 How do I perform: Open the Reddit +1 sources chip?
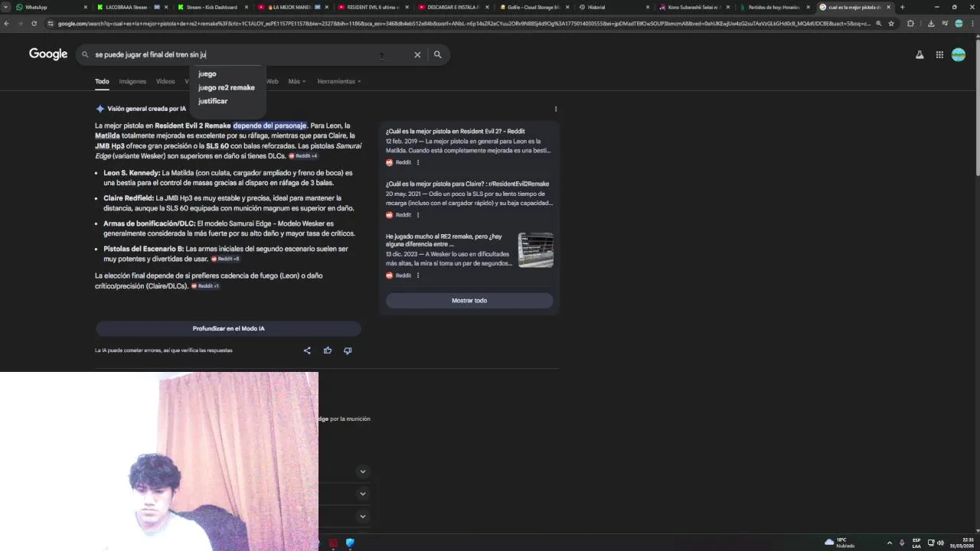[x=205, y=286]
